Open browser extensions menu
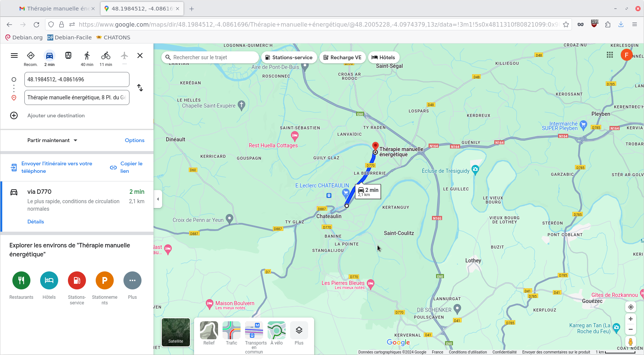 pyautogui.click(x=608, y=24)
